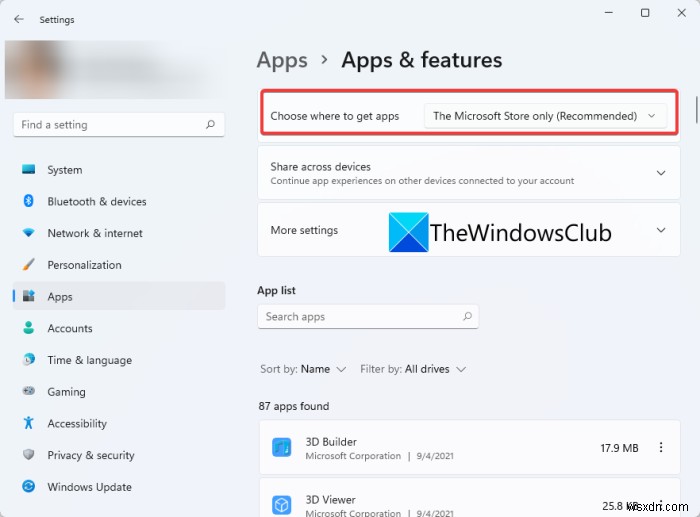Click the Windows Update sync icon
Viewport: 700px width, 517px height.
[x=29, y=486]
